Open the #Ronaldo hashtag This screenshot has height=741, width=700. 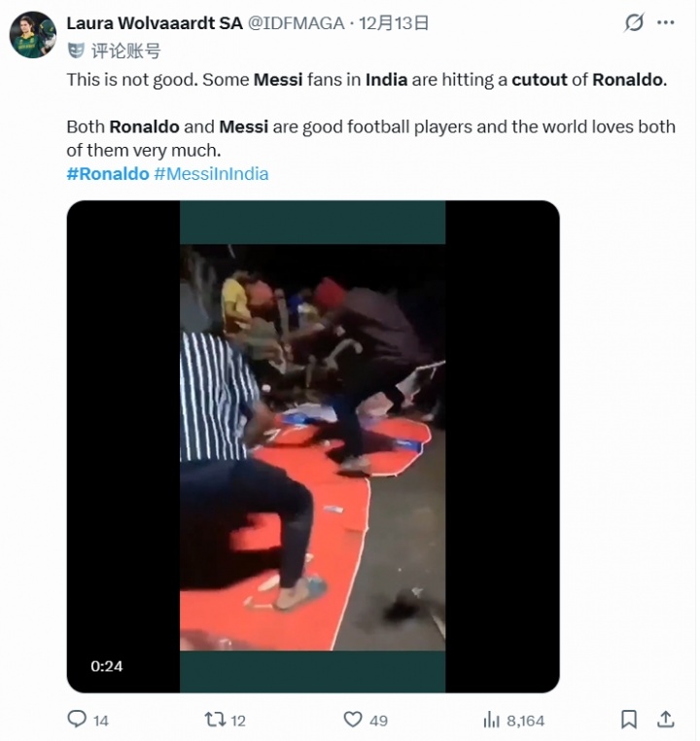click(x=108, y=174)
